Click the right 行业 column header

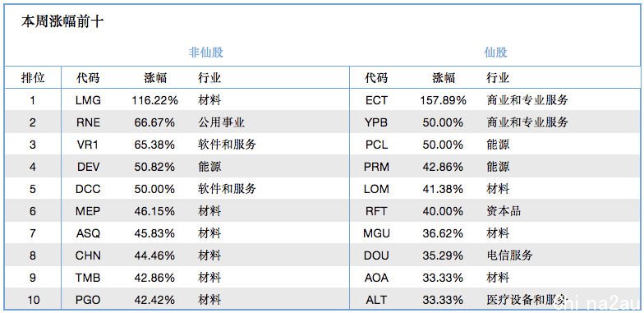498,77
